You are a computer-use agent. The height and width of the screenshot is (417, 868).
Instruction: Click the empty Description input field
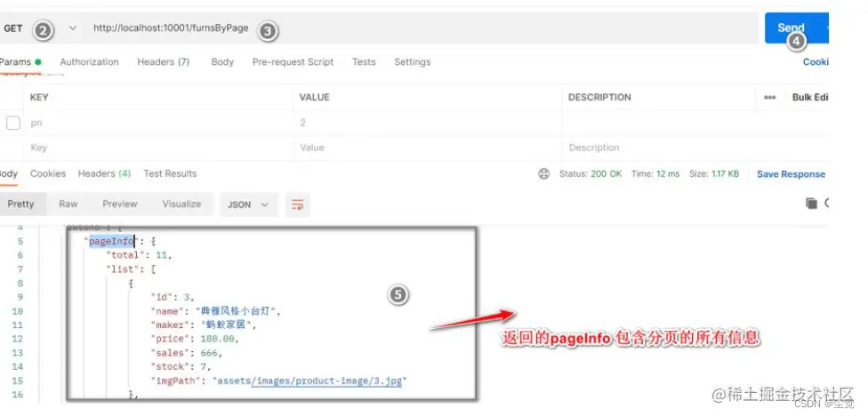click(x=695, y=148)
